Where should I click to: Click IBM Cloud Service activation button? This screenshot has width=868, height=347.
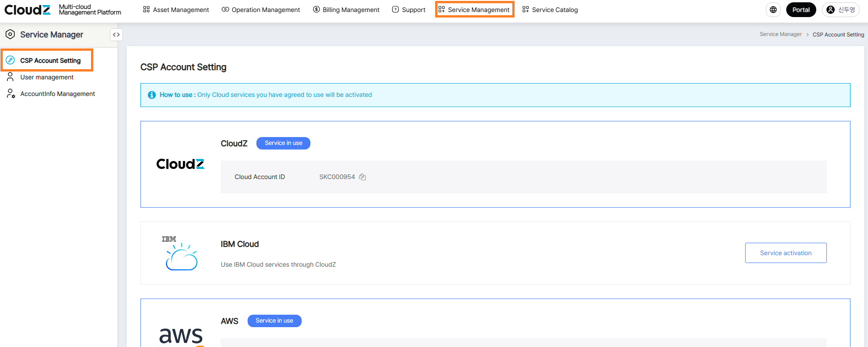pyautogui.click(x=786, y=253)
